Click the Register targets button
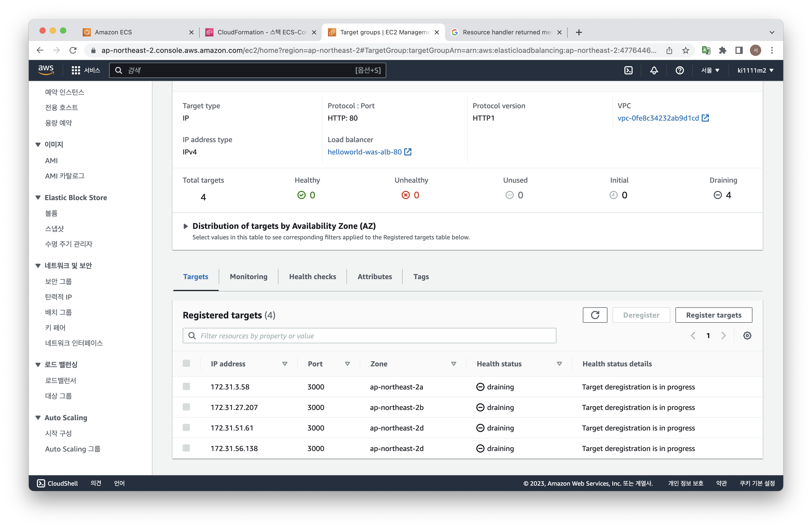The width and height of the screenshot is (812, 529). click(x=713, y=315)
